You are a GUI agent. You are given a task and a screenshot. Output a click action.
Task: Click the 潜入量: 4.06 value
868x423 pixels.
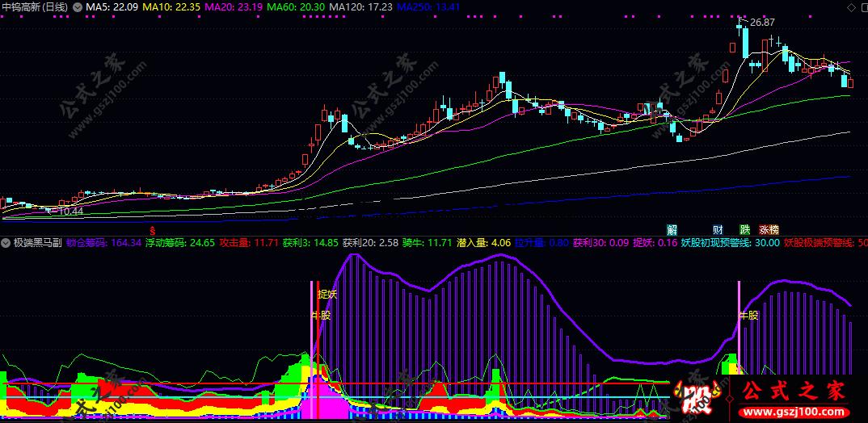(484, 242)
